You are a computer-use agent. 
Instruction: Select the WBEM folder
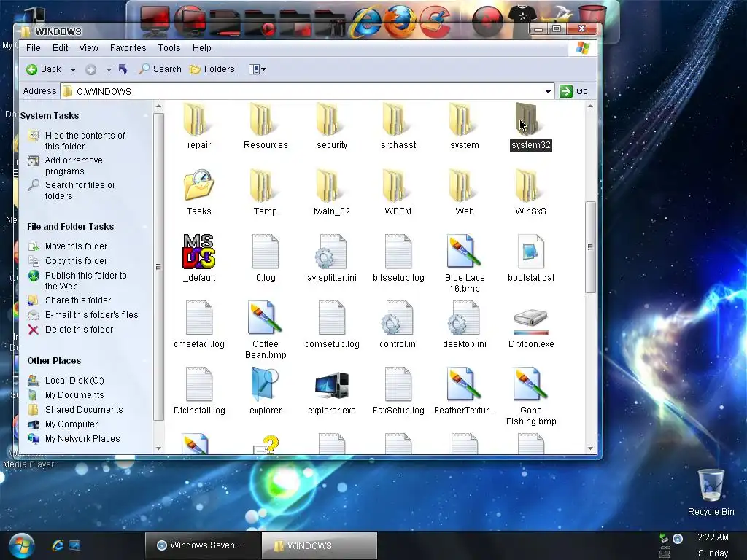(x=398, y=192)
